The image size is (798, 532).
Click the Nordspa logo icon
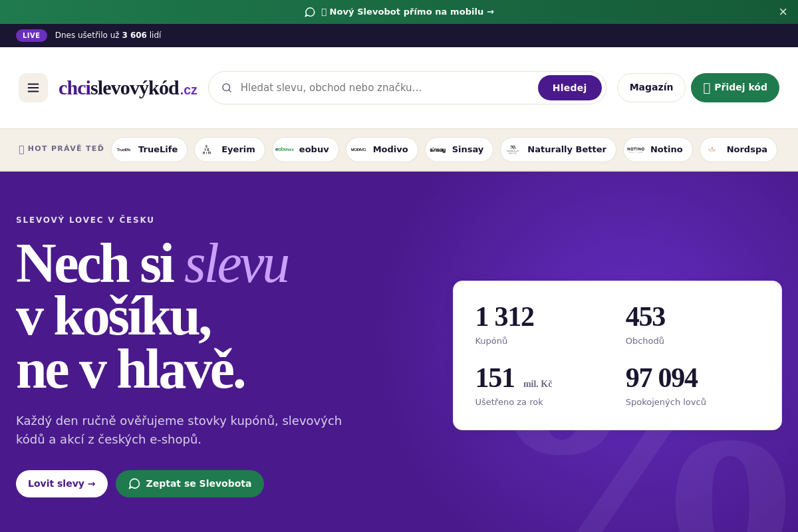[x=712, y=150]
